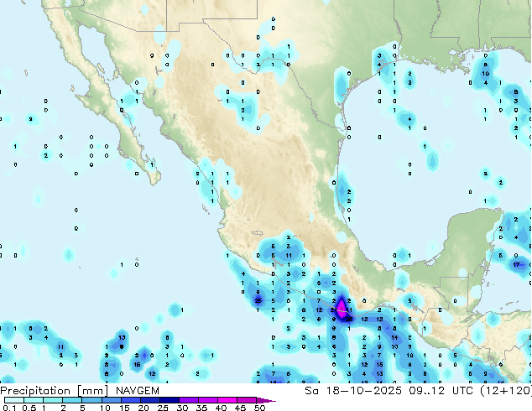
Task: Click the 0.5–1 mm legend color swatch
Action: (x=34, y=400)
